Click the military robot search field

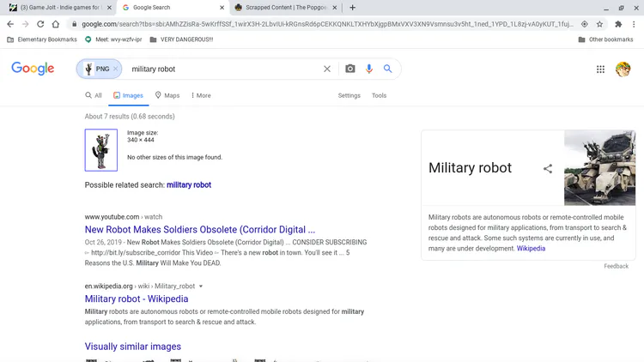pos(224,69)
